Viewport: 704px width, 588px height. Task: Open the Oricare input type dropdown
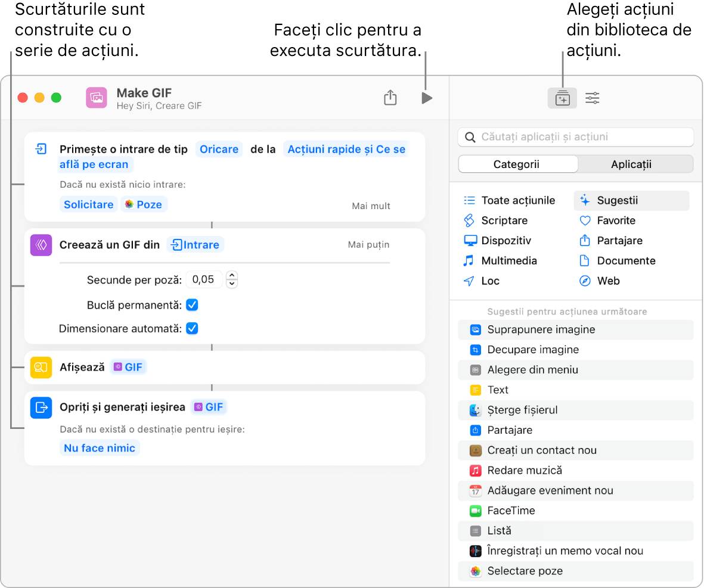tap(219, 150)
